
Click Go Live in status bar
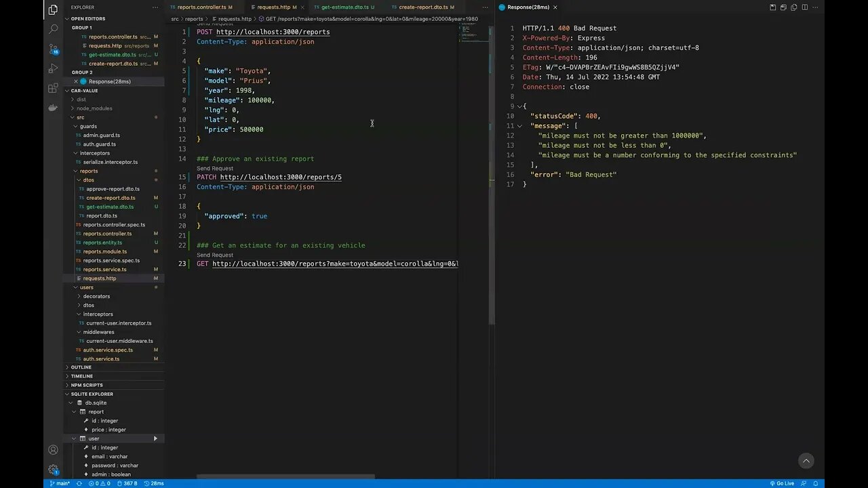tap(782, 483)
